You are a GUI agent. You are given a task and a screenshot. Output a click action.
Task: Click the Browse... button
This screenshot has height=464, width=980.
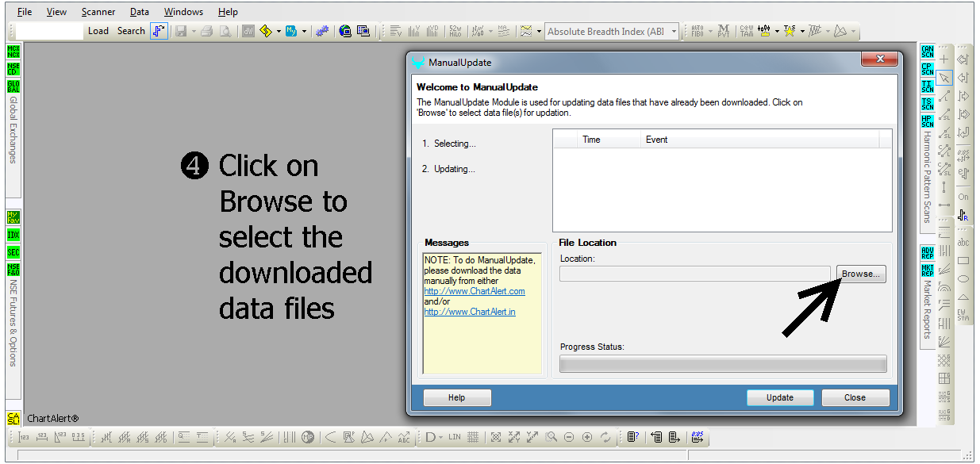pos(861,274)
